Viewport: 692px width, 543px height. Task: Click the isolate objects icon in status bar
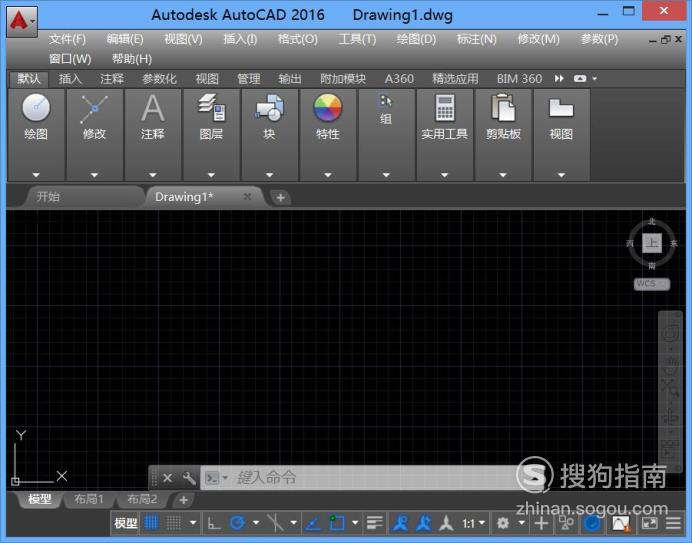click(x=566, y=523)
